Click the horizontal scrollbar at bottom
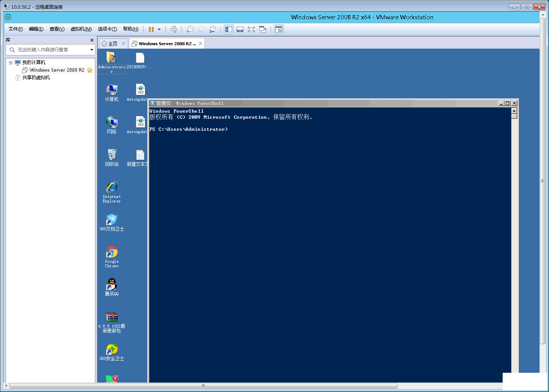The width and height of the screenshot is (549, 392). [x=203, y=386]
